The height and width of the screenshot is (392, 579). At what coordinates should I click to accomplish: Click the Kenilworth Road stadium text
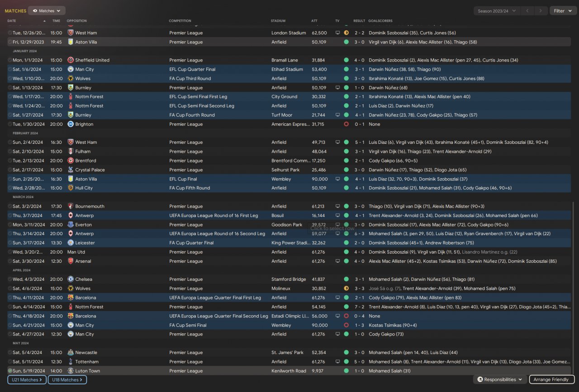pos(289,371)
